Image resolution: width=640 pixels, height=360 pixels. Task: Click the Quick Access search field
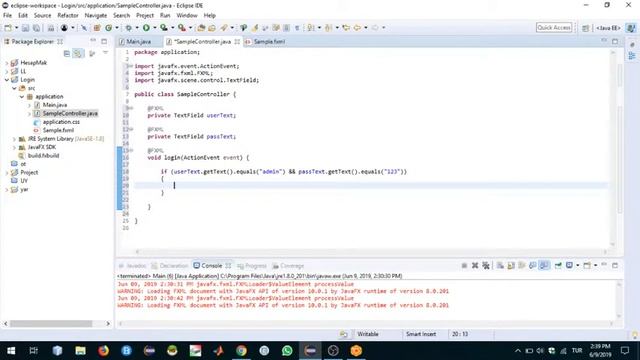[x=554, y=27]
